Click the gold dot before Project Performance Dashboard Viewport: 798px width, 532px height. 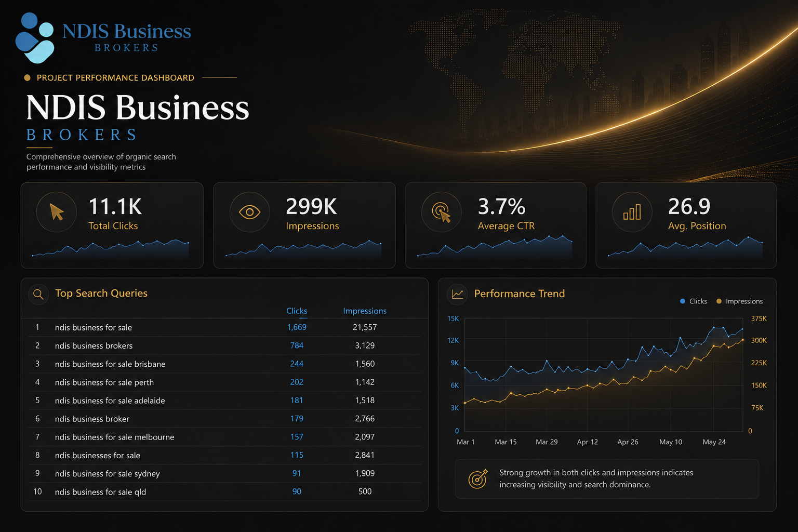point(28,78)
